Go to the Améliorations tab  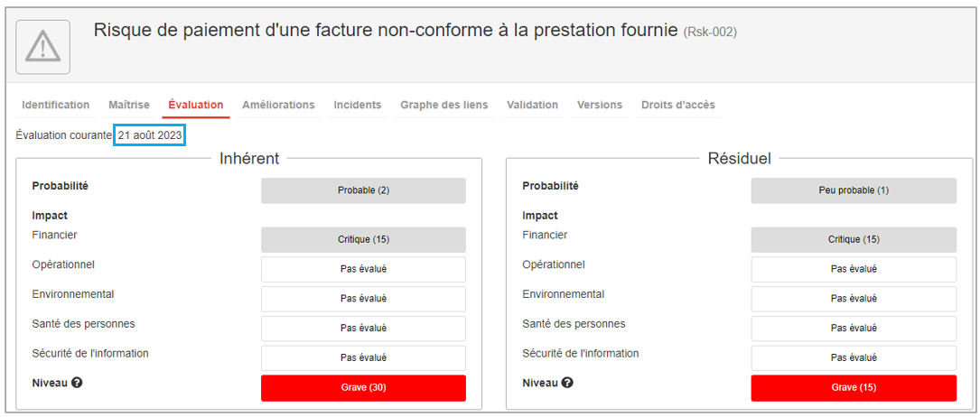(x=278, y=105)
